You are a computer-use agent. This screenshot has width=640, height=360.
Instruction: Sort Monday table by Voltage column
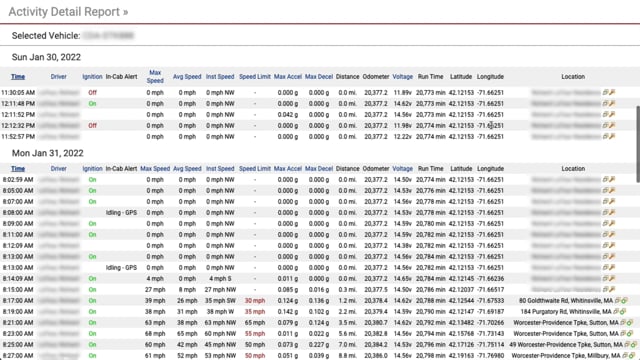[402, 169]
